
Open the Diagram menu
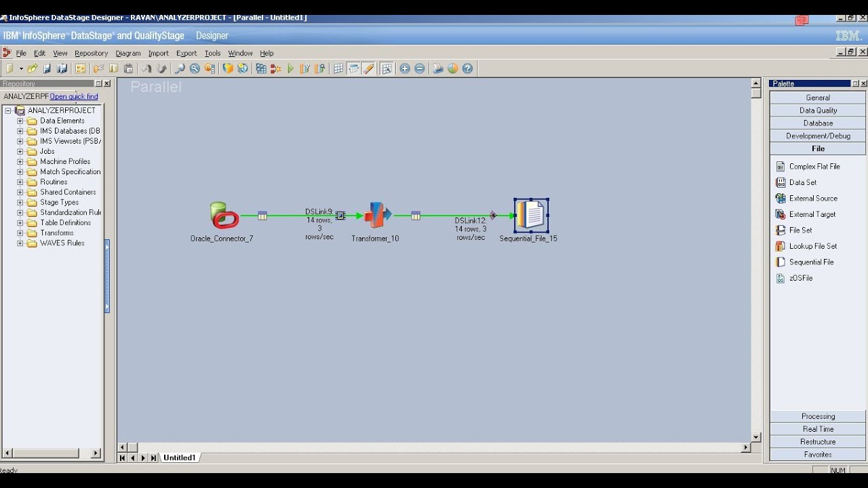pos(128,54)
